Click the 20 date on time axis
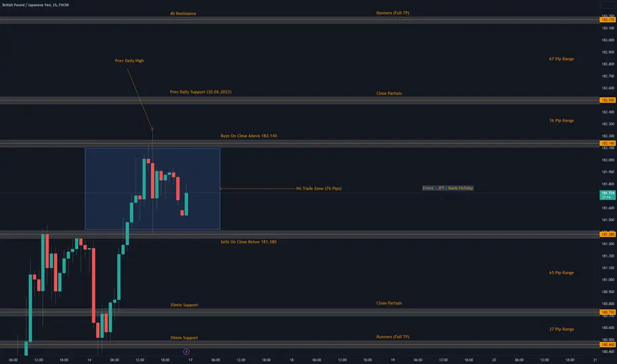The height and width of the screenshot is (364, 617). (x=494, y=359)
